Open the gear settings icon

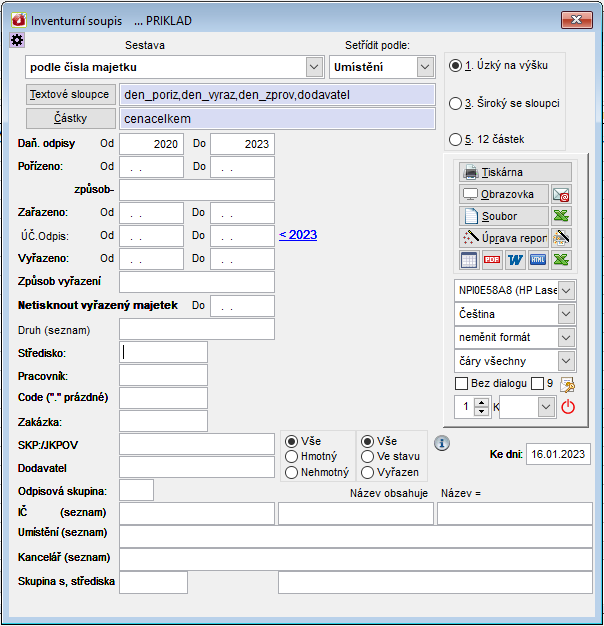click(17, 40)
